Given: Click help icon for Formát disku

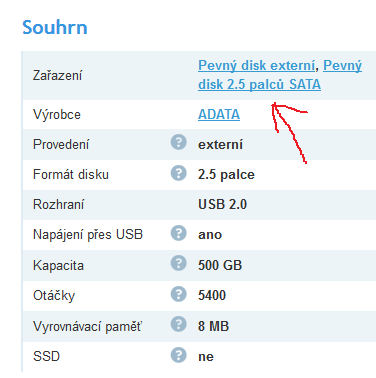Looking at the screenshot, I should [x=179, y=173].
